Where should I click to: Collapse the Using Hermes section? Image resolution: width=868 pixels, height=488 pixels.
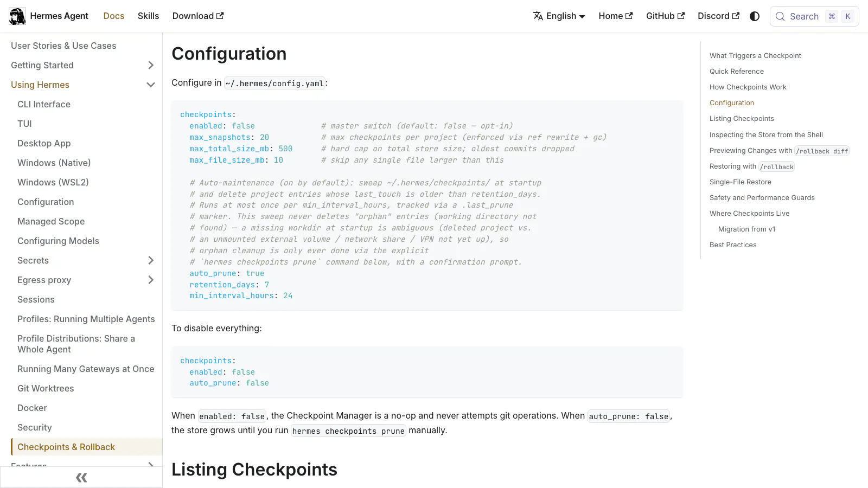[151, 85]
